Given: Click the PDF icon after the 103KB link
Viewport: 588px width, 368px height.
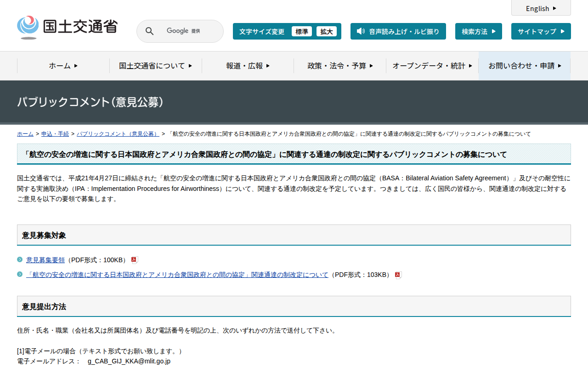Looking at the screenshot, I should [x=398, y=275].
